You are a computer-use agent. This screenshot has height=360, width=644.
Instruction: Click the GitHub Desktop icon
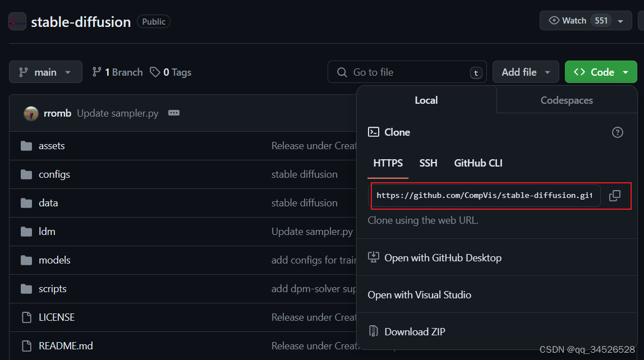coord(374,257)
